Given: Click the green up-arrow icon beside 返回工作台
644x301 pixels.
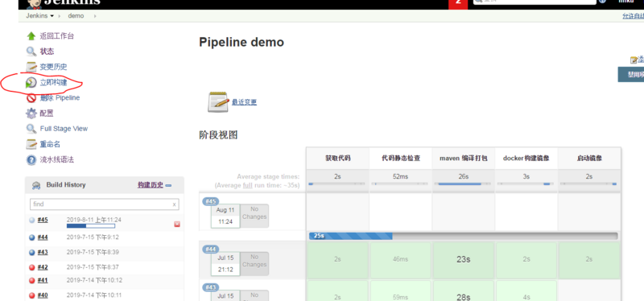Looking at the screenshot, I should [x=31, y=36].
